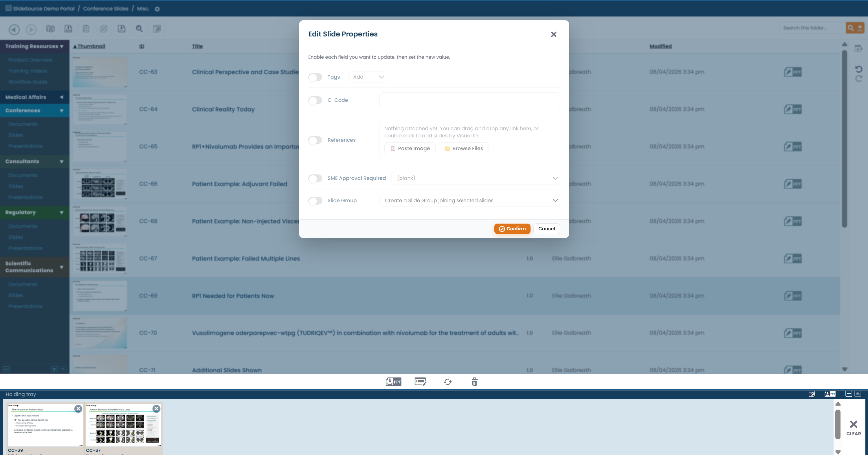Click CLEAR to empty the Holding tray
This screenshot has width=868, height=455.
click(853, 428)
